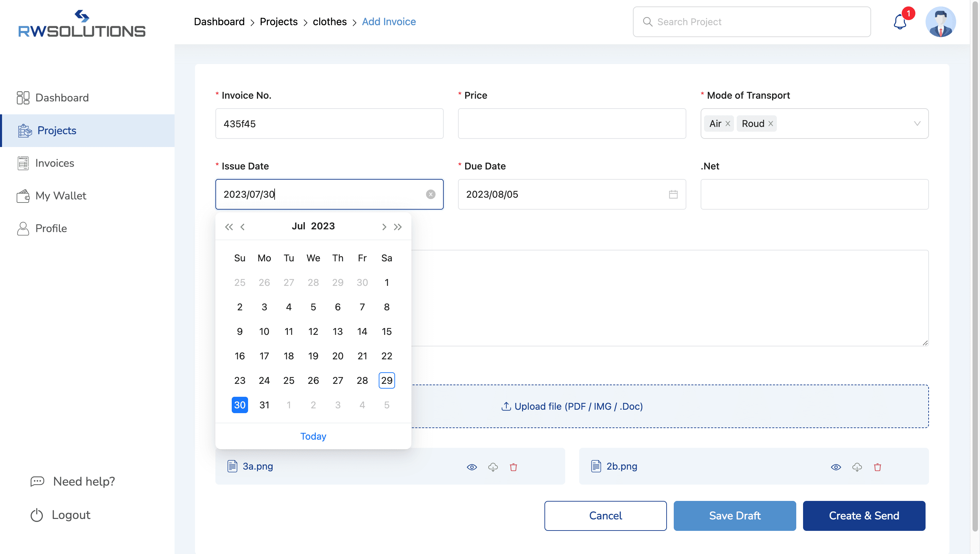Pick July 4 in the calendar
Screen dimensions: 980x554
288,307
